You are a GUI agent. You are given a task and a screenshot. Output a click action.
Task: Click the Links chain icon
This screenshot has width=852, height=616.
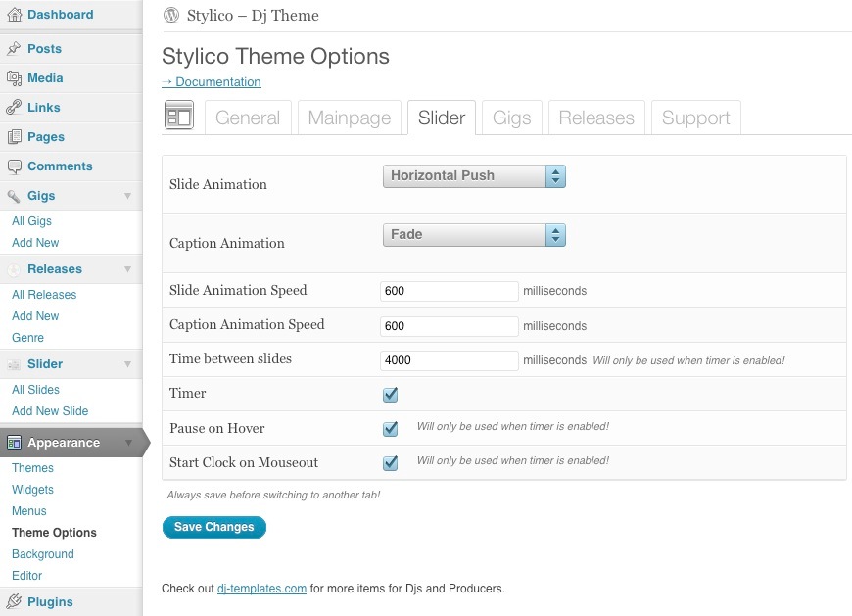(x=14, y=108)
